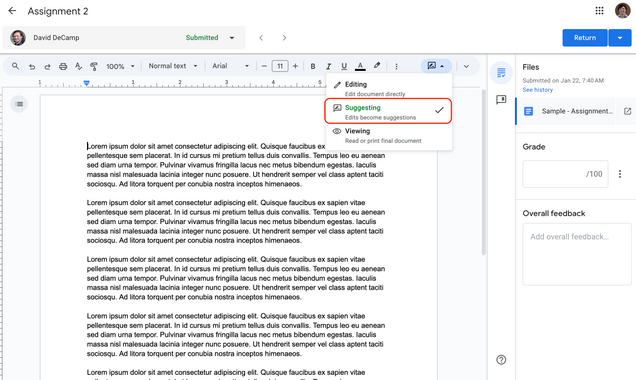Click the overall feedback text box

pyautogui.click(x=577, y=254)
